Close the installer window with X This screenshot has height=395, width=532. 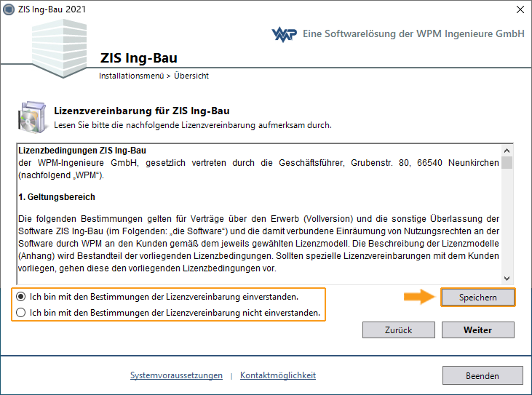(520, 9)
